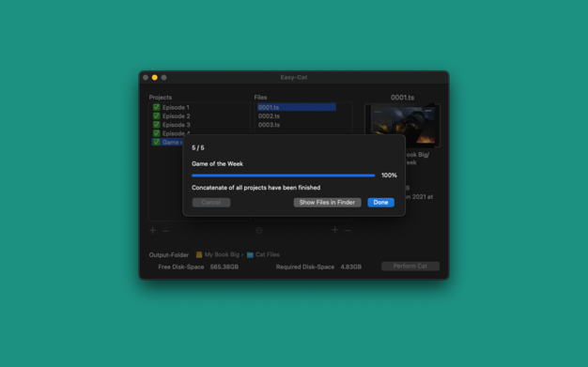Click the Required Disk-Space value 4.83GB
Screen dimensions: 588x367
pyautogui.click(x=351, y=267)
